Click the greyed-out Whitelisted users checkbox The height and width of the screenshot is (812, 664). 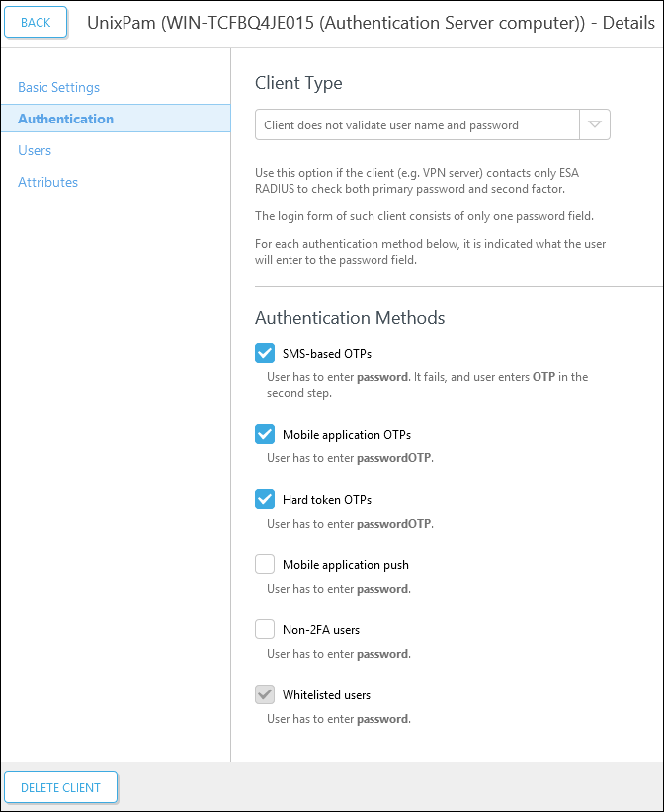(x=264, y=693)
